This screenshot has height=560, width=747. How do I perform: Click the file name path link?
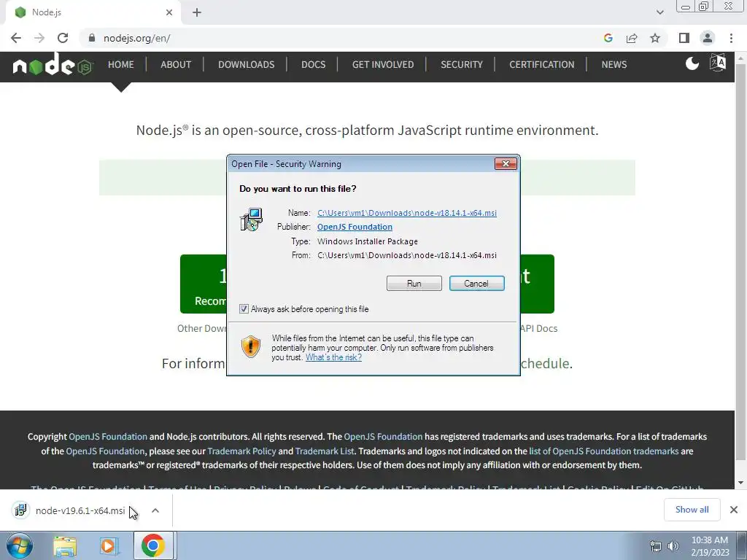coord(407,213)
